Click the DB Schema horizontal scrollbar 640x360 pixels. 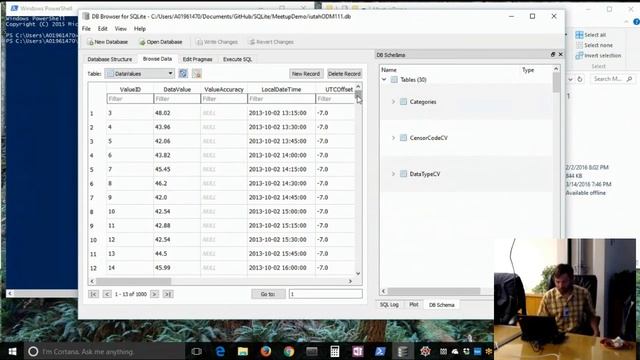(433, 291)
